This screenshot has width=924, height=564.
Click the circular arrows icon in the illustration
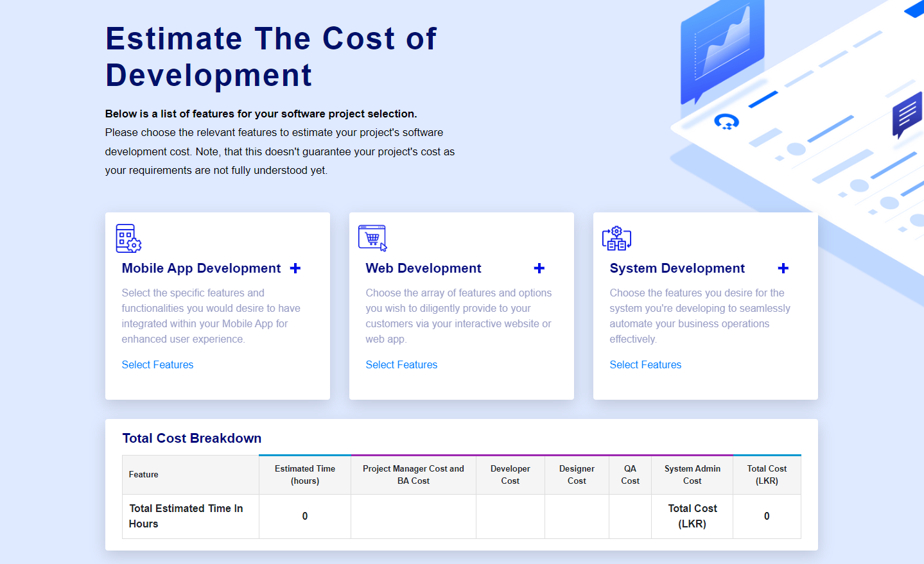(x=727, y=122)
